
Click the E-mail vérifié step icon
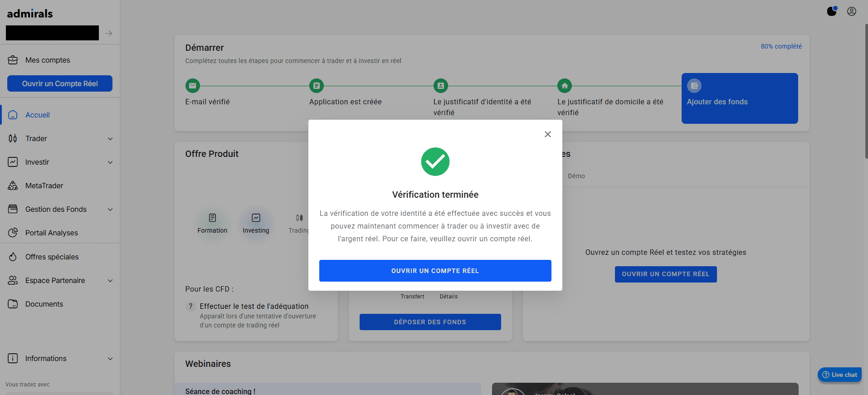point(193,85)
